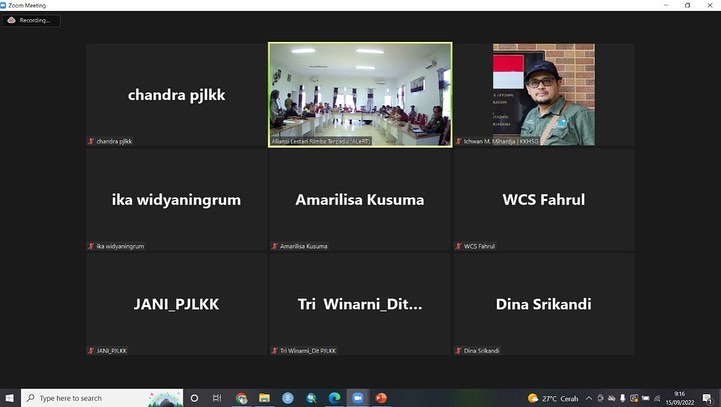Open Task View in the taskbar

click(x=217, y=398)
